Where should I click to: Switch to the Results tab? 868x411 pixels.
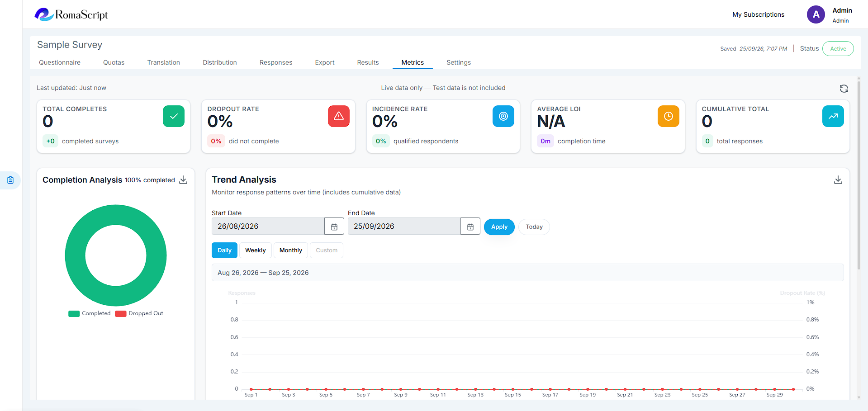coord(368,62)
